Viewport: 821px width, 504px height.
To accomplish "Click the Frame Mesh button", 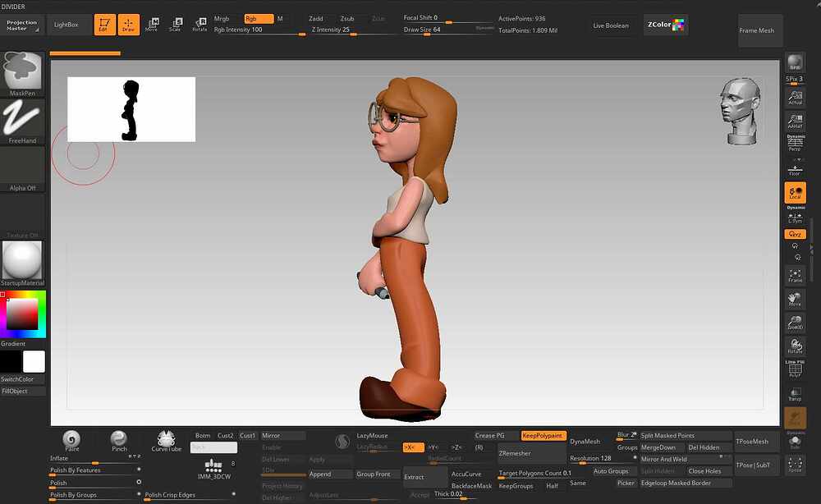I will click(760, 30).
